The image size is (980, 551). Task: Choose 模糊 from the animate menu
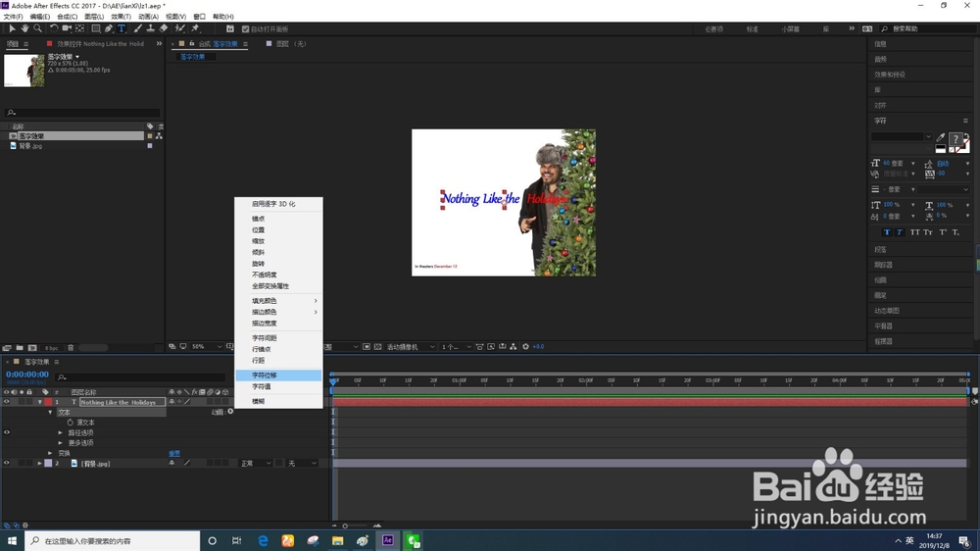pyautogui.click(x=278, y=402)
